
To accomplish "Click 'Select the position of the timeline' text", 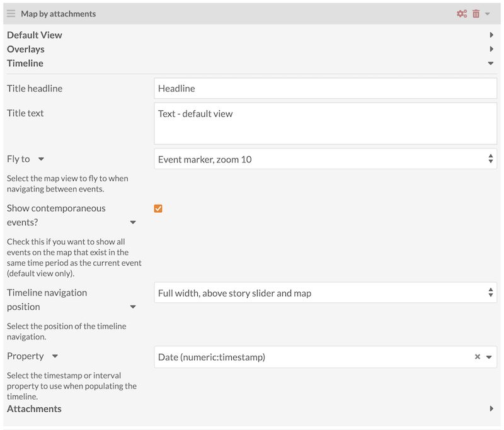I will click(67, 331).
